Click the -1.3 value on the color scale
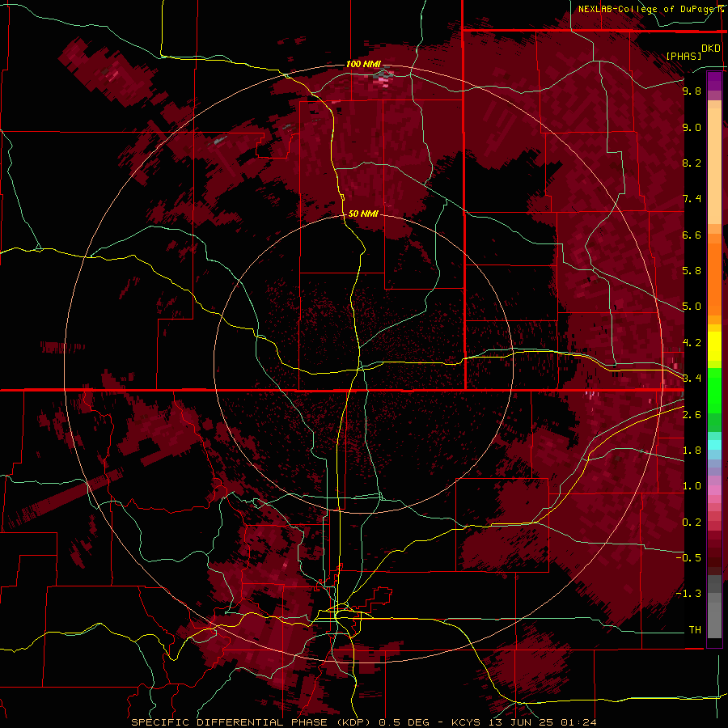 [x=688, y=594]
